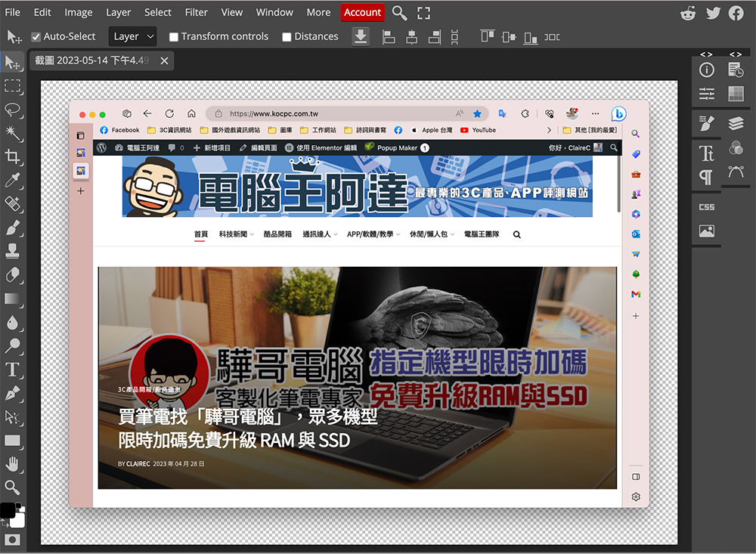Close the 截圖 2023-05-14 document tab
Screen dimensions: 756x554
[x=164, y=60]
